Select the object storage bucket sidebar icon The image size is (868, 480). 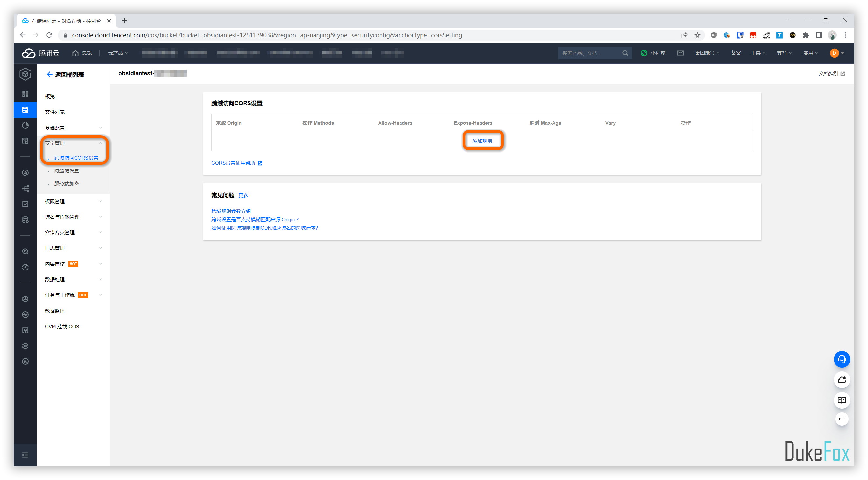tap(25, 110)
